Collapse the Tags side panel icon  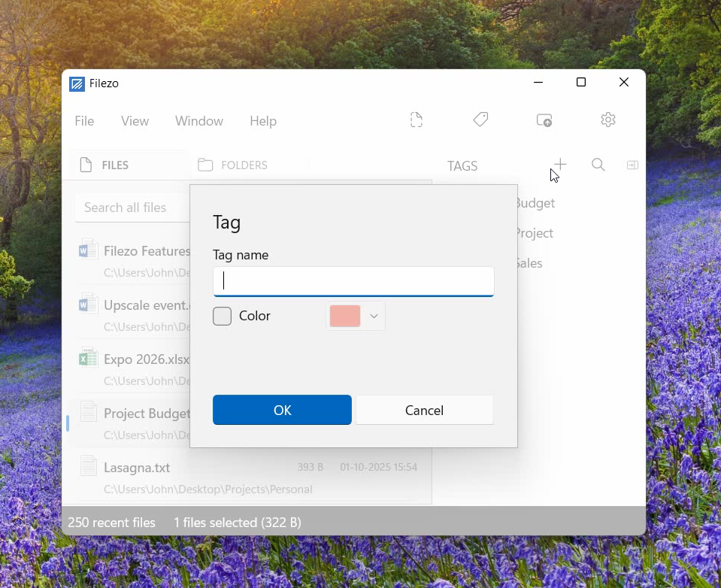coord(632,165)
